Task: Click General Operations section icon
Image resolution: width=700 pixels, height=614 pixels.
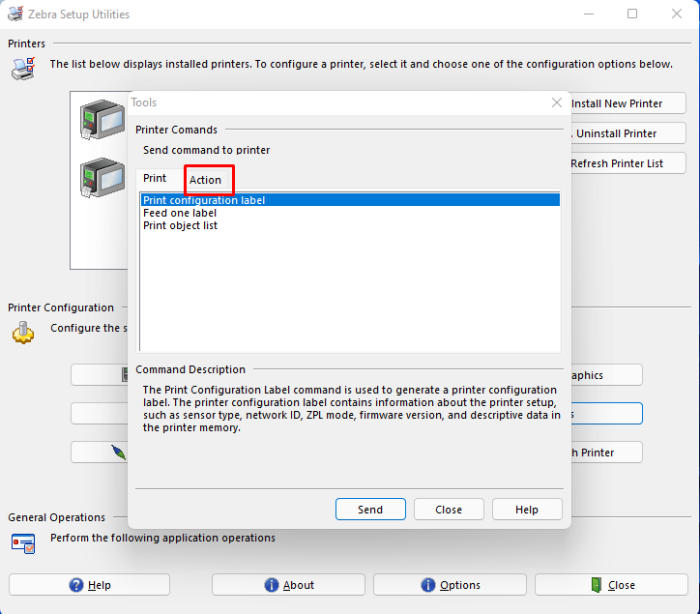Action: 23,543
